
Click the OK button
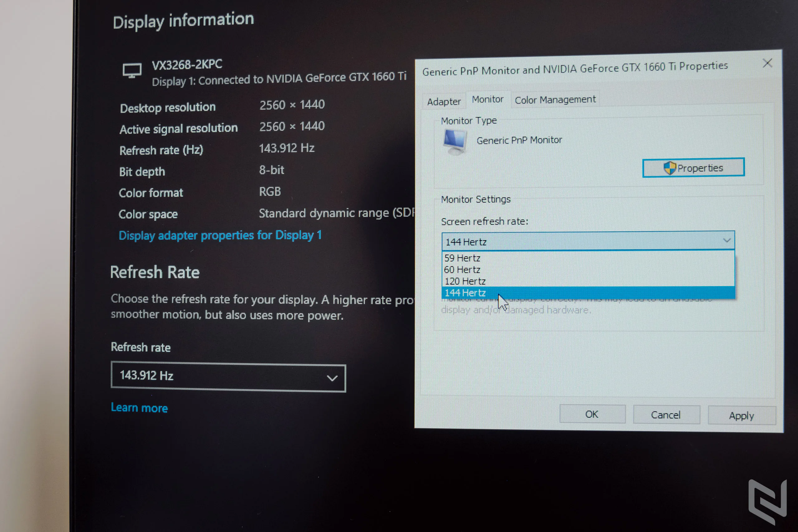pyautogui.click(x=592, y=414)
